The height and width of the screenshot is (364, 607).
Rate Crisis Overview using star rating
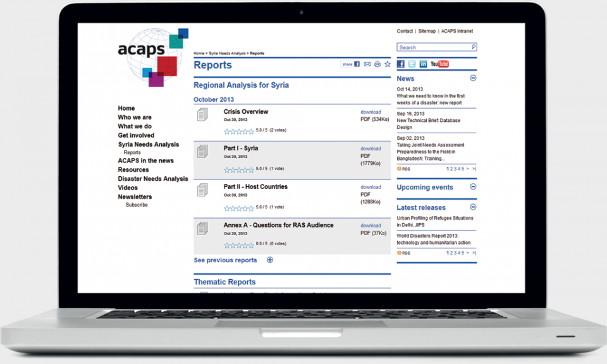tap(238, 131)
